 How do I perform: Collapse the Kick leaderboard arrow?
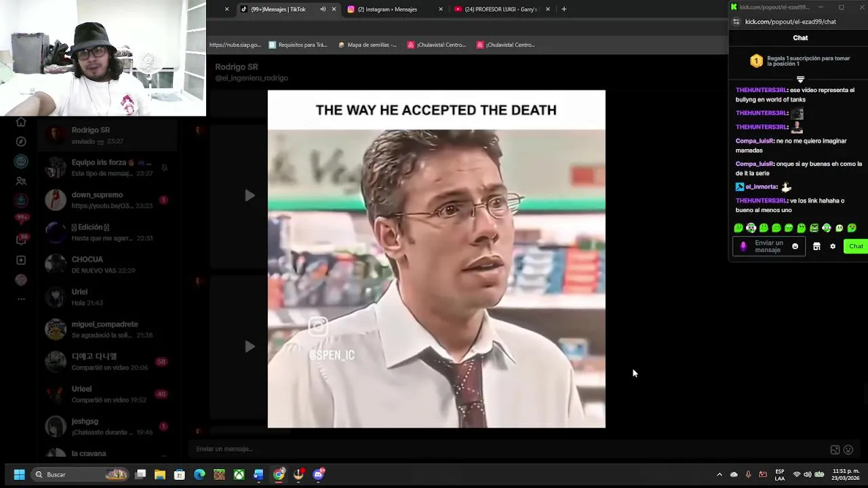(800, 79)
